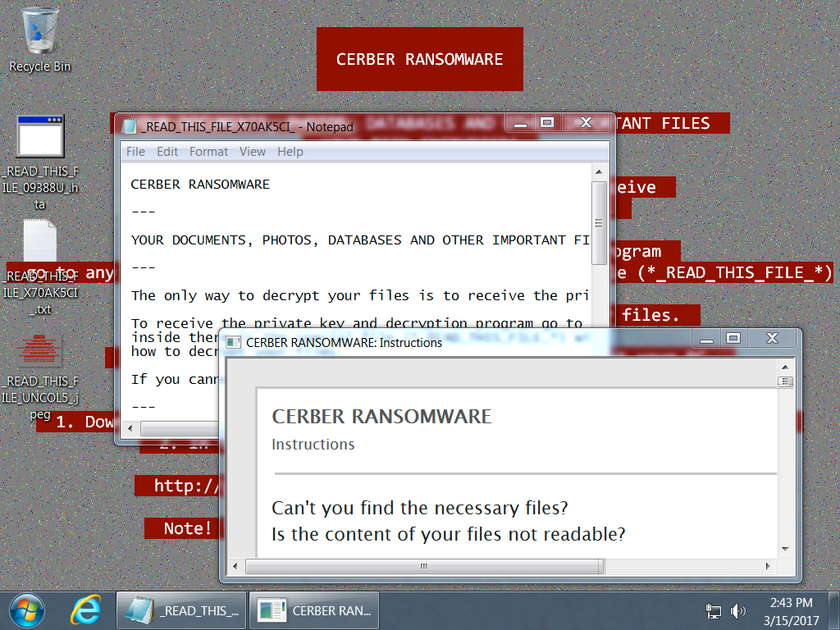840x630 pixels.
Task: Open the network tray icon
Action: coord(714,610)
